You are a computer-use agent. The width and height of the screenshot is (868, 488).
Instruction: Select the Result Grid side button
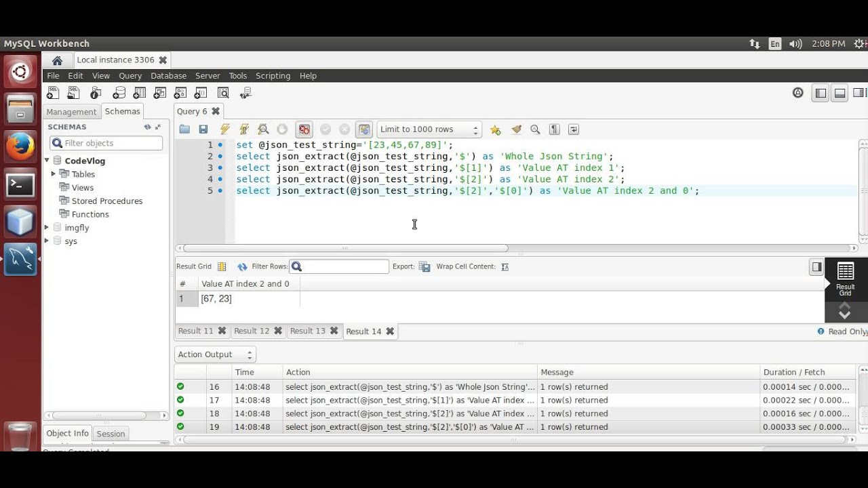point(845,279)
